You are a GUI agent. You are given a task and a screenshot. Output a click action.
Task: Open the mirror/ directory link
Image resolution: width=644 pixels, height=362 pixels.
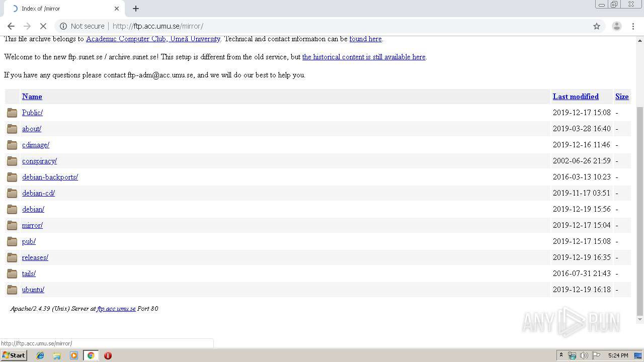click(x=32, y=225)
